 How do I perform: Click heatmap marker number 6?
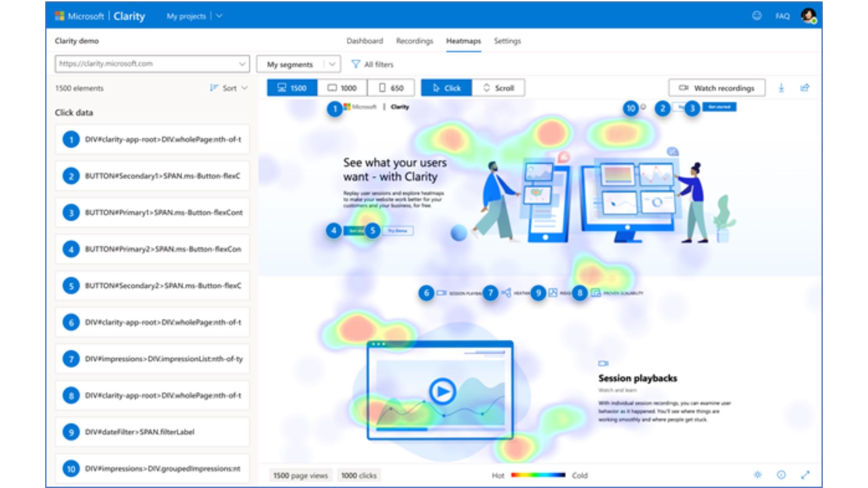[x=426, y=293]
